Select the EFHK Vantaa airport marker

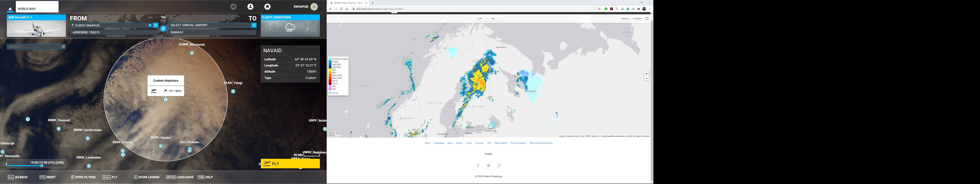point(161,146)
